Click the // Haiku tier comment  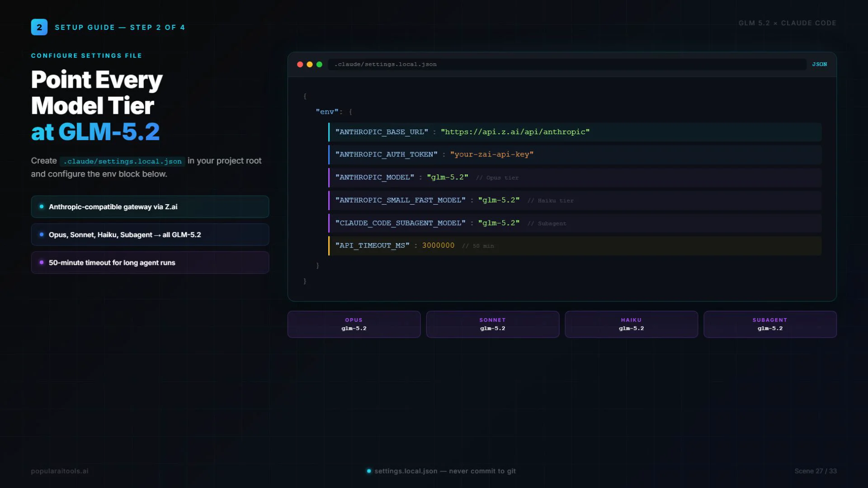point(550,201)
